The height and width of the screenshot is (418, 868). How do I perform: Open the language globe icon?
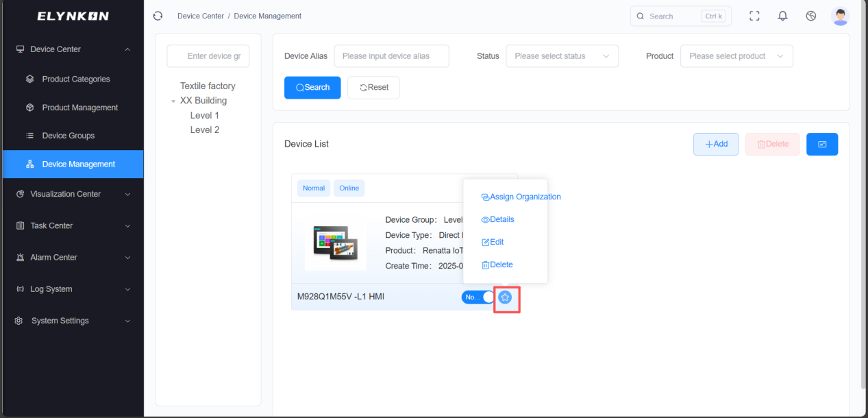click(811, 16)
